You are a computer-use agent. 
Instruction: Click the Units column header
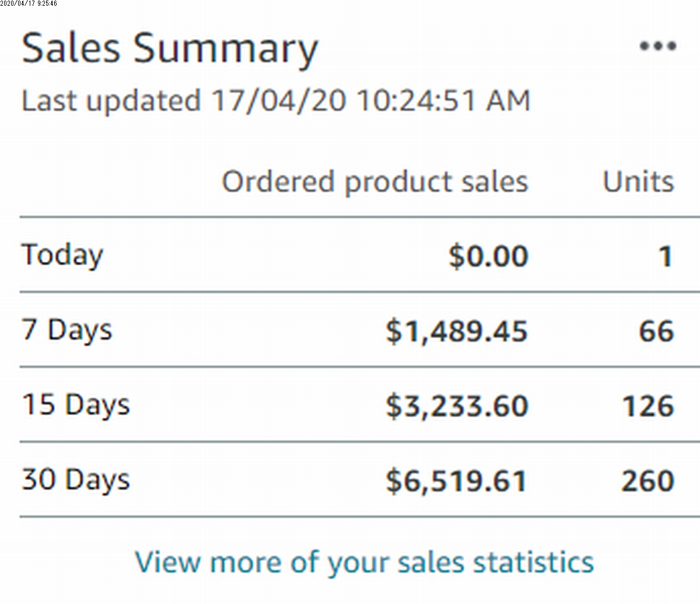(x=638, y=181)
